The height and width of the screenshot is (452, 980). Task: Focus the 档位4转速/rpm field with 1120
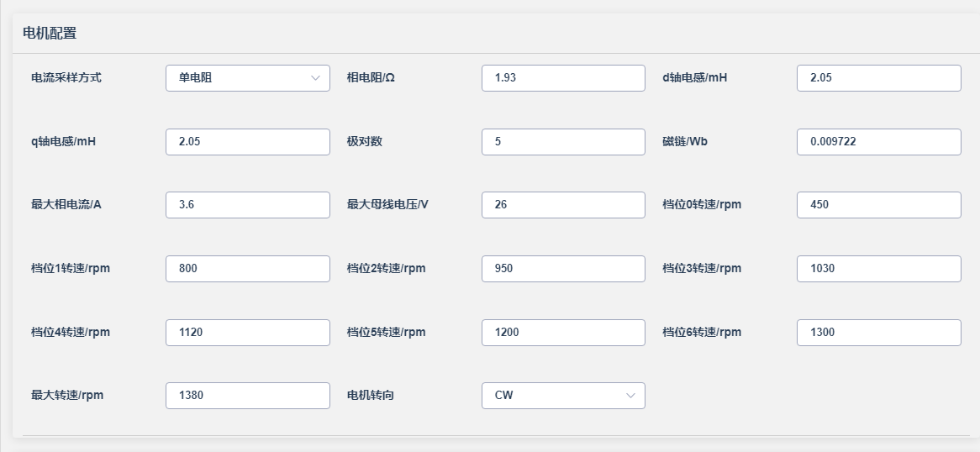tap(247, 333)
